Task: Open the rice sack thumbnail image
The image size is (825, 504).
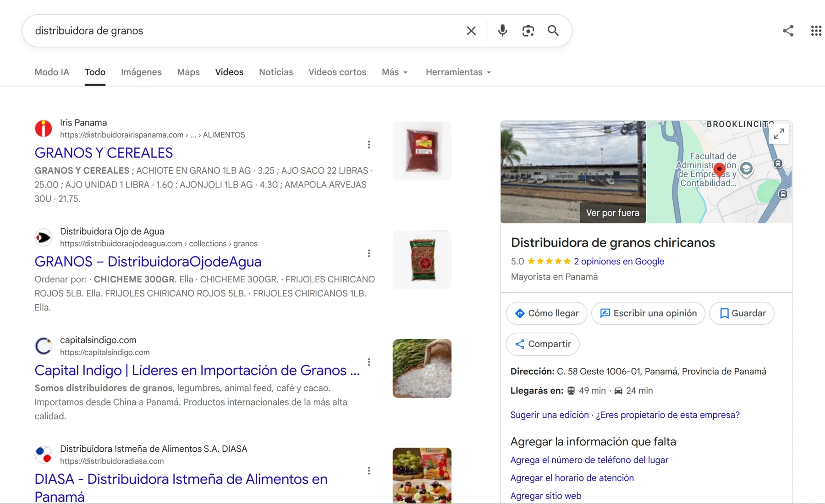Action: (x=422, y=368)
